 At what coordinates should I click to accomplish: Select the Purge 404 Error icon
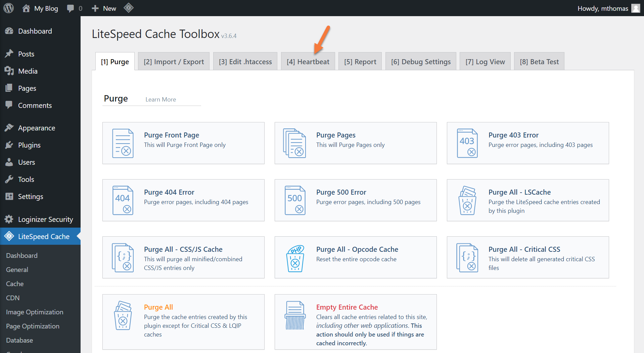point(123,200)
